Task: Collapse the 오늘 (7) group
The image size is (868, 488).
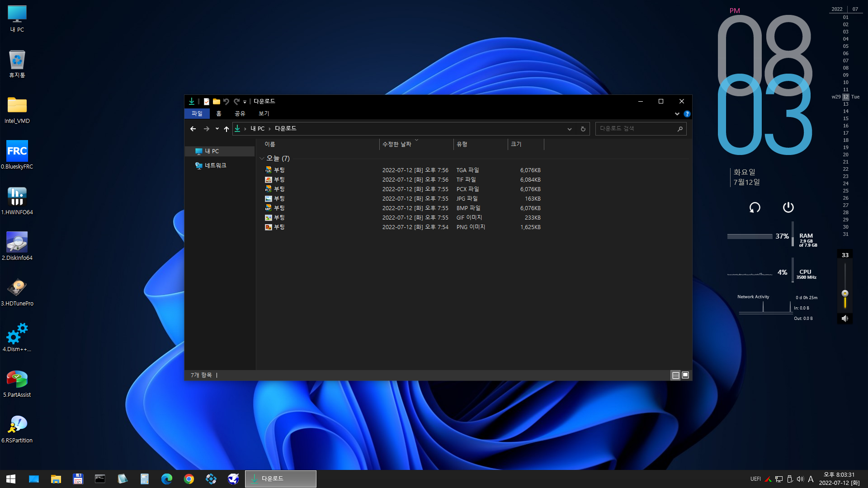Action: (x=262, y=159)
